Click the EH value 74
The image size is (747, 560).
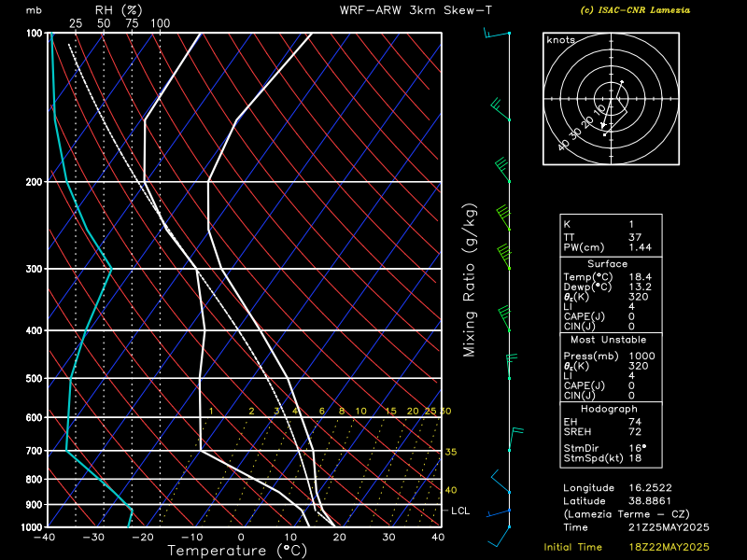(x=635, y=422)
